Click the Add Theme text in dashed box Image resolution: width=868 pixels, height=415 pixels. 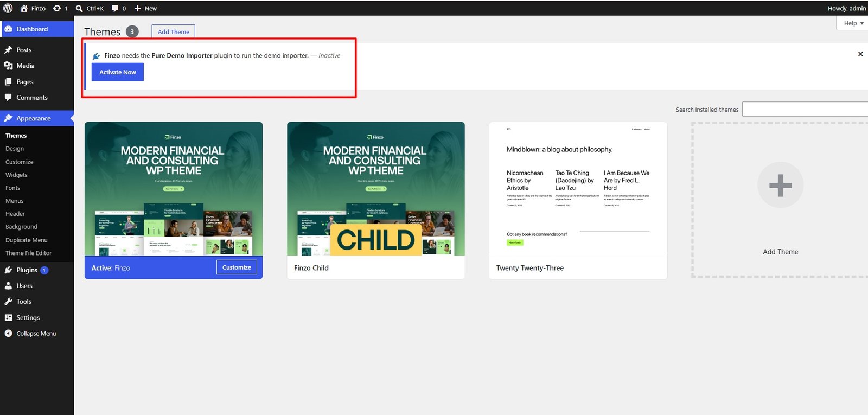(x=781, y=252)
